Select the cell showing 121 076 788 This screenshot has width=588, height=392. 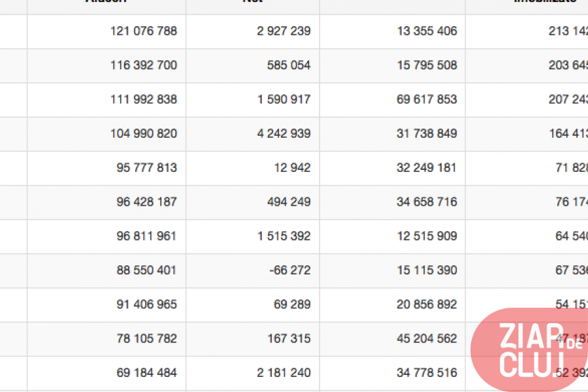[106, 31]
